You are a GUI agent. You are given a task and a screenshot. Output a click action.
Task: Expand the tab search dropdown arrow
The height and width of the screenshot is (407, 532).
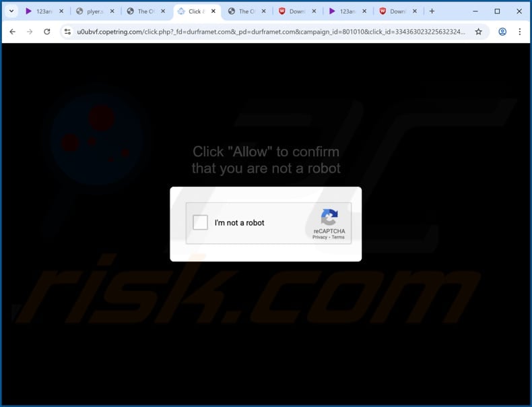point(11,11)
